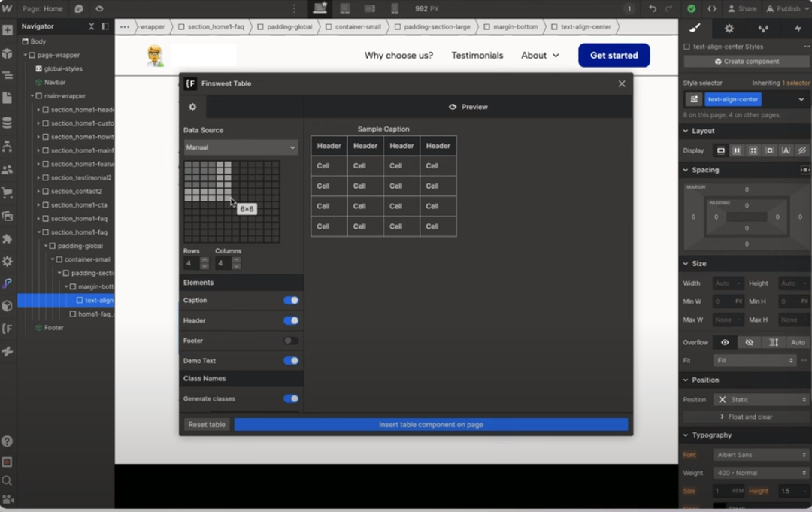This screenshot has width=812, height=512.
Task: Switch to the Style Manager drops tab
Action: 763,28
